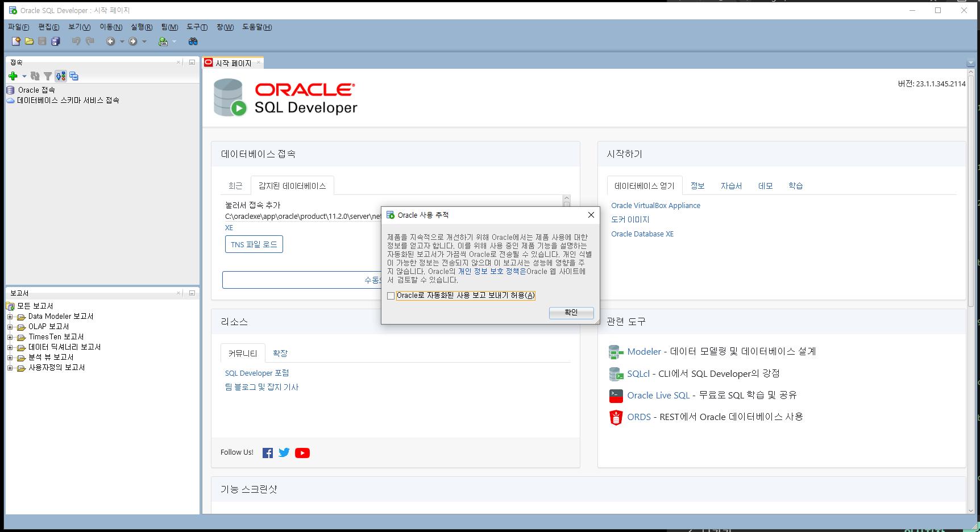Image resolution: width=980 pixels, height=532 pixels.
Task: Select the 시작 페이지 document tab
Action: point(233,63)
